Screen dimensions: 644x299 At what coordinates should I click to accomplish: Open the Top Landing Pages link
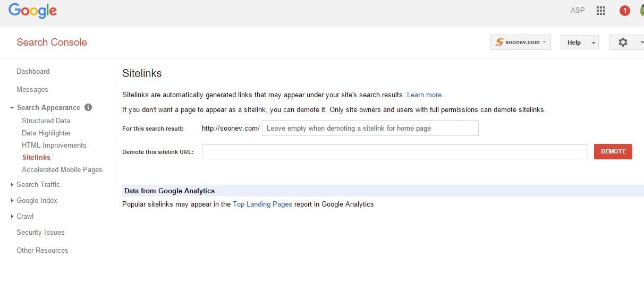coord(262,204)
